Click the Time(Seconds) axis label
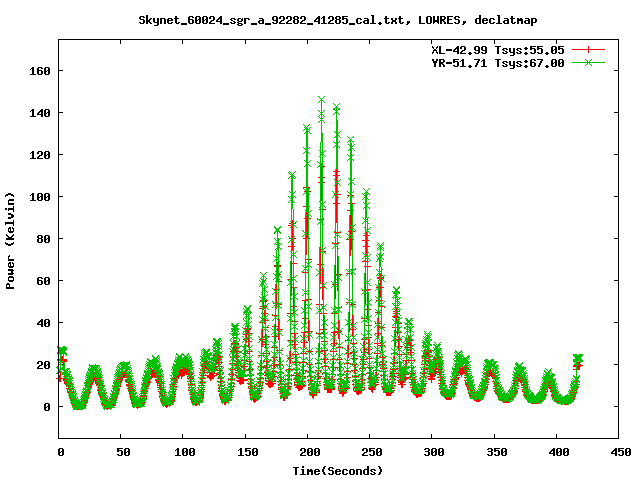640x480 pixels. [338, 471]
